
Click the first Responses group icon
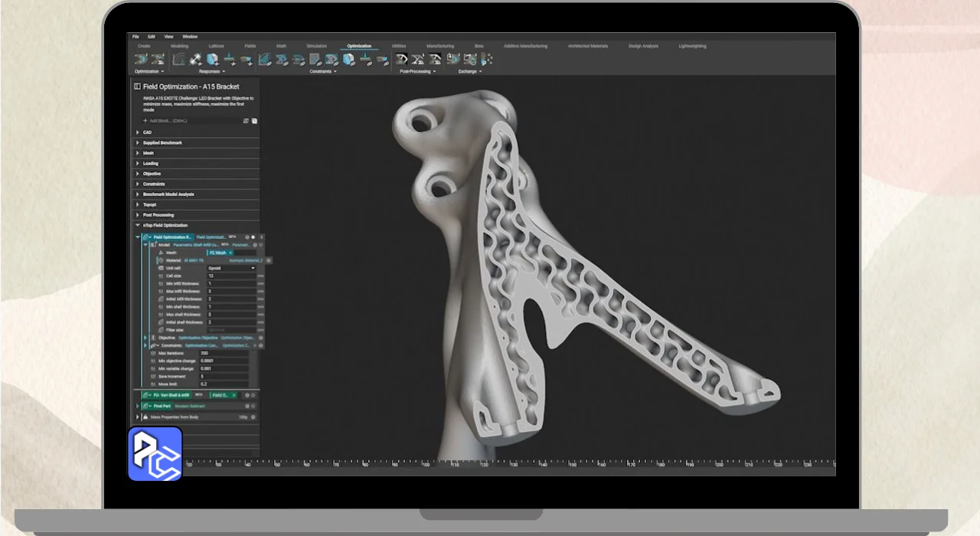click(x=178, y=59)
